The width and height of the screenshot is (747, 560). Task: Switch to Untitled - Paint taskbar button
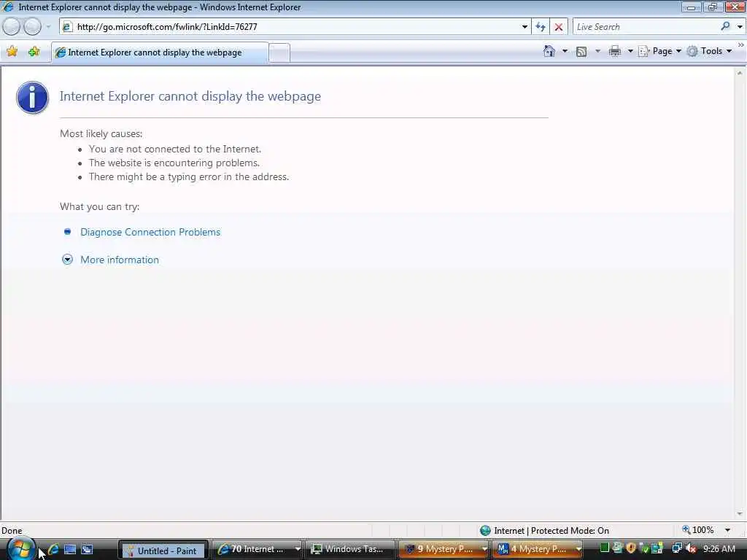tap(163, 550)
